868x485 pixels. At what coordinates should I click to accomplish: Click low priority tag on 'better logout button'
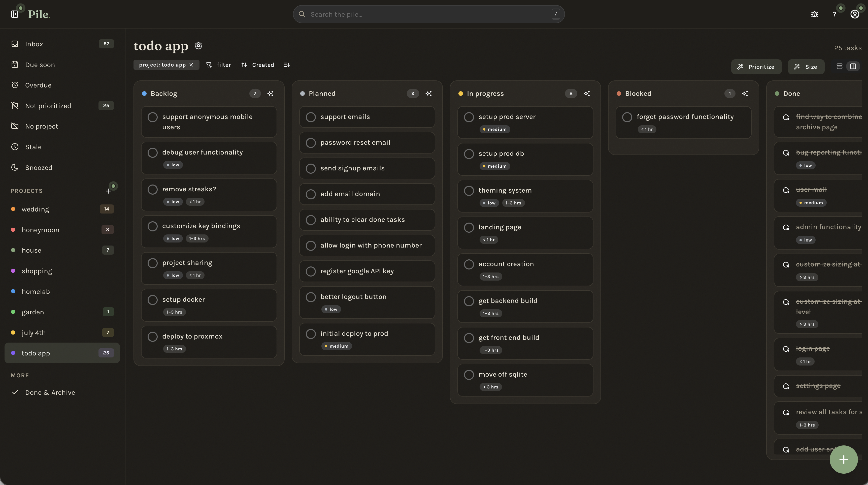[x=331, y=309]
